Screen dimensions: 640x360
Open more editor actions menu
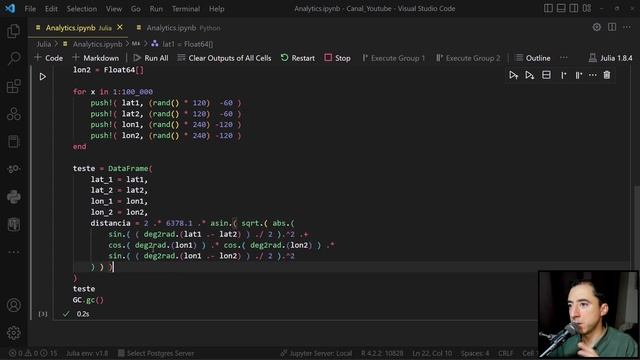(x=627, y=27)
